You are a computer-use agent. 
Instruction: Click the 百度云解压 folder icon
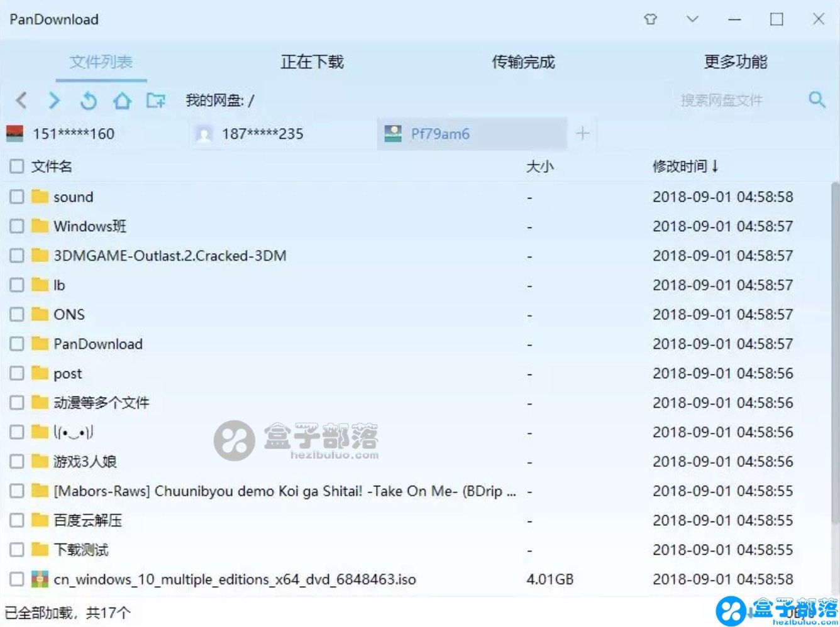coord(40,520)
